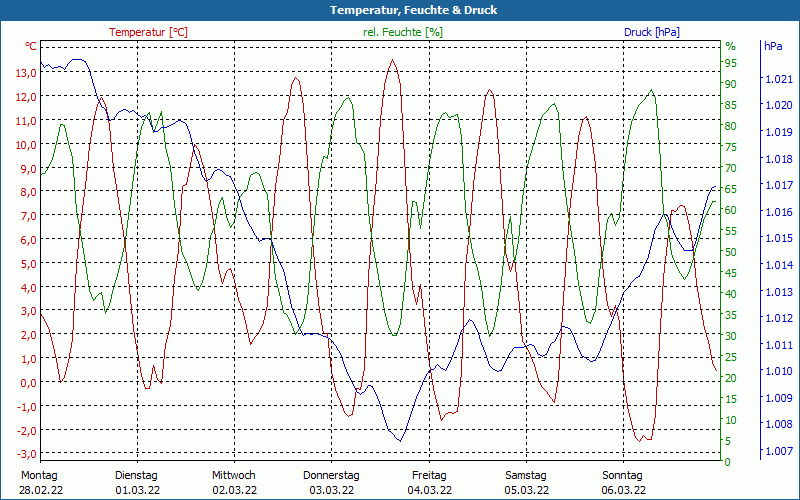The height and width of the screenshot is (500, 800).
Task: Click the Montag 28.02.22 date label
Action: 38,482
